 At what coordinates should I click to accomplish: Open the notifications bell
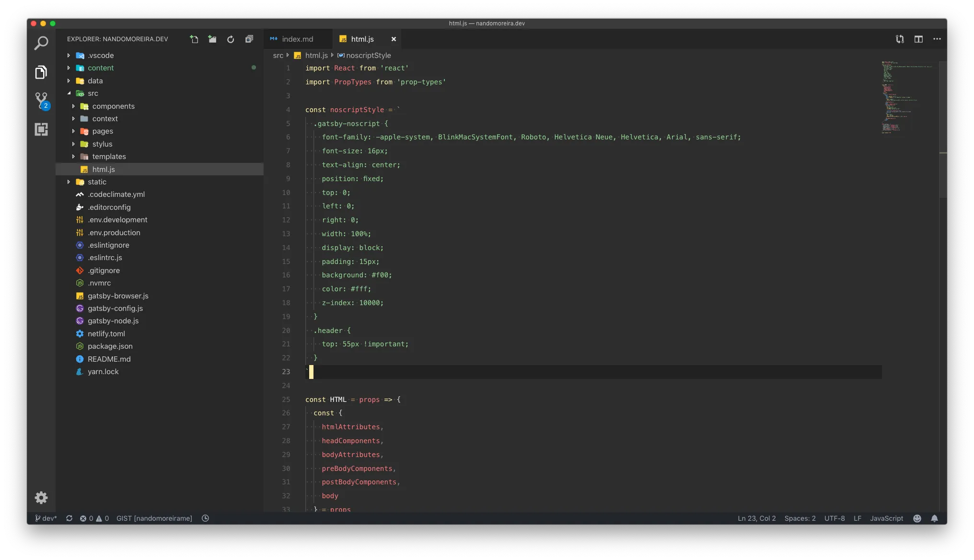click(x=934, y=518)
